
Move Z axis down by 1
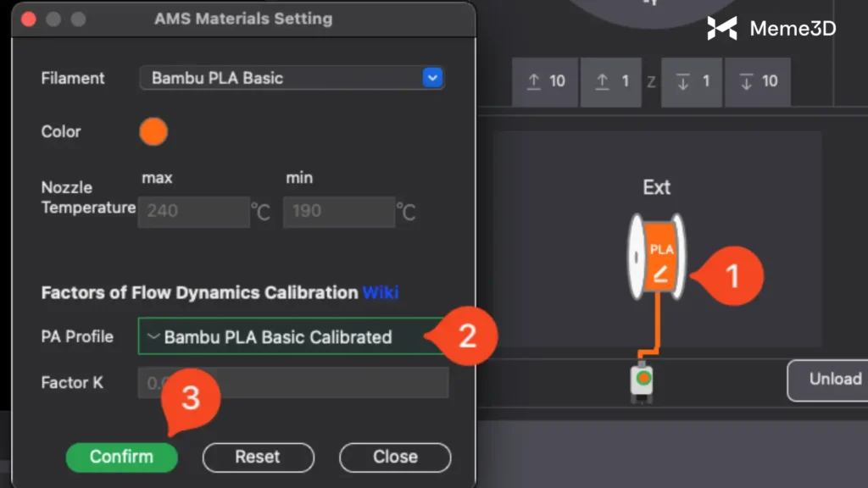693,81
